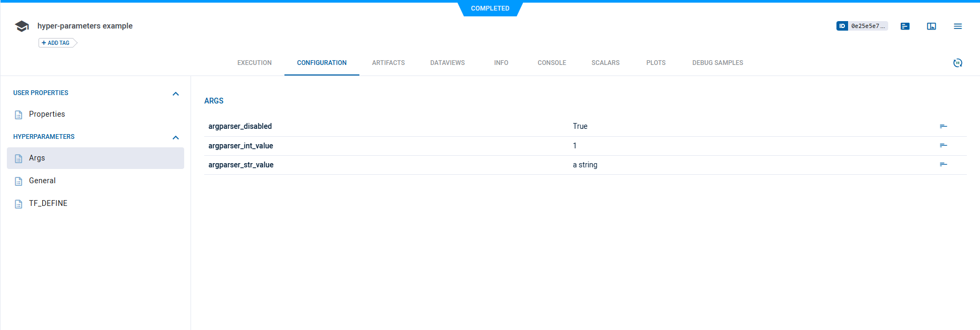Click the auto-refresh icon below header
This screenshot has height=330, width=980.
click(x=957, y=63)
